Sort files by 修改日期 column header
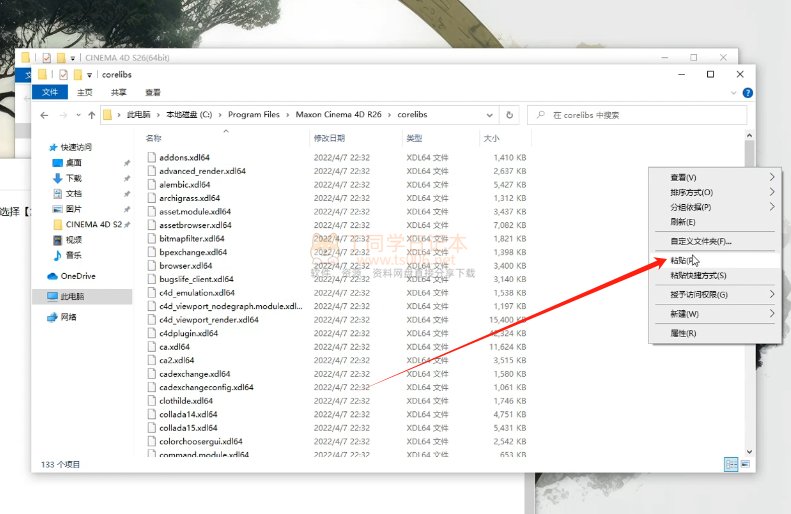Screen dimensions: 791x514 coord(329,138)
